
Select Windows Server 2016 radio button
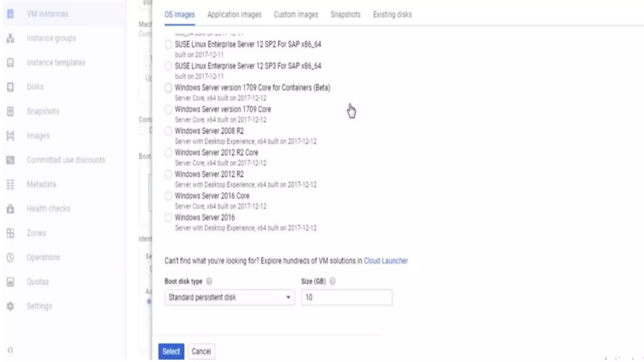[168, 218]
